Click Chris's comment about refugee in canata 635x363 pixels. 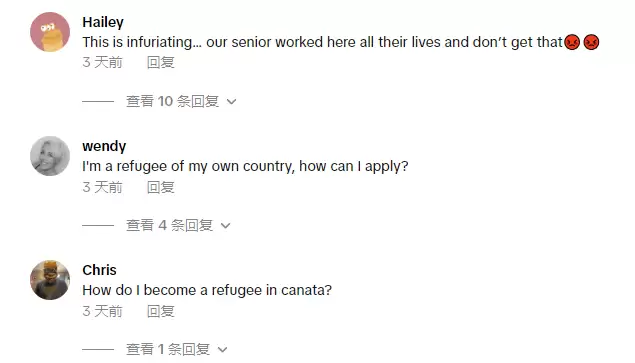(207, 290)
